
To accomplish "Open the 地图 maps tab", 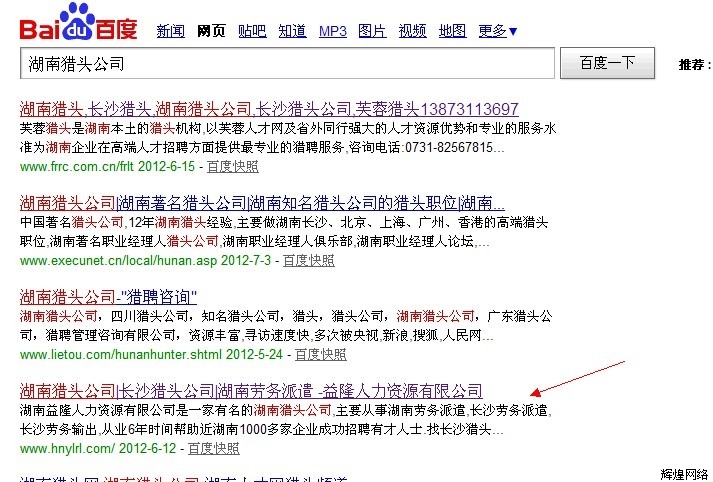I will coord(452,31).
